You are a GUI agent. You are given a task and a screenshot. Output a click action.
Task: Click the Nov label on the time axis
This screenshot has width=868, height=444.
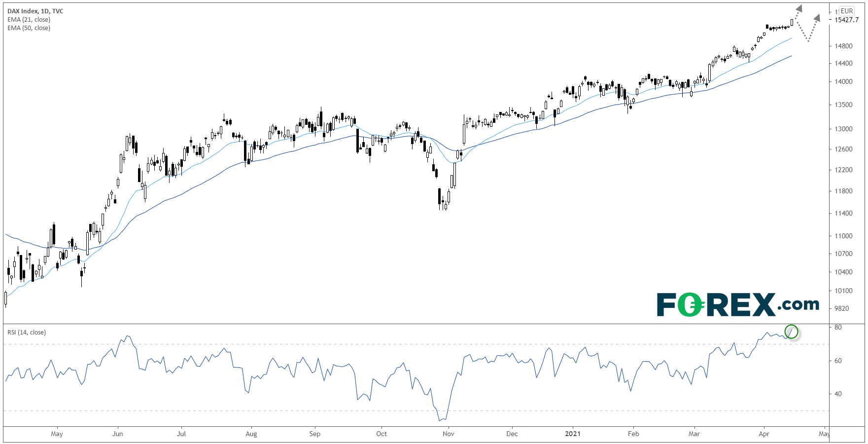coord(448,434)
